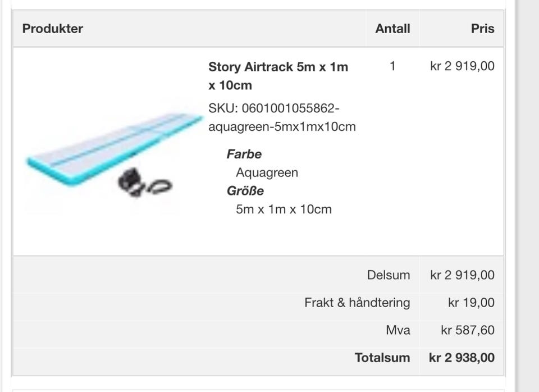Select the Pris column header

tap(483, 29)
